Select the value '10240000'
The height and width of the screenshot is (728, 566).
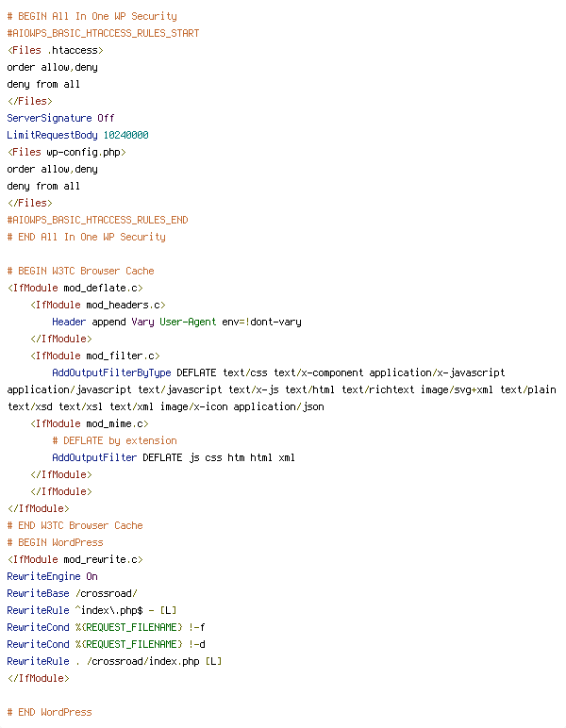click(125, 135)
